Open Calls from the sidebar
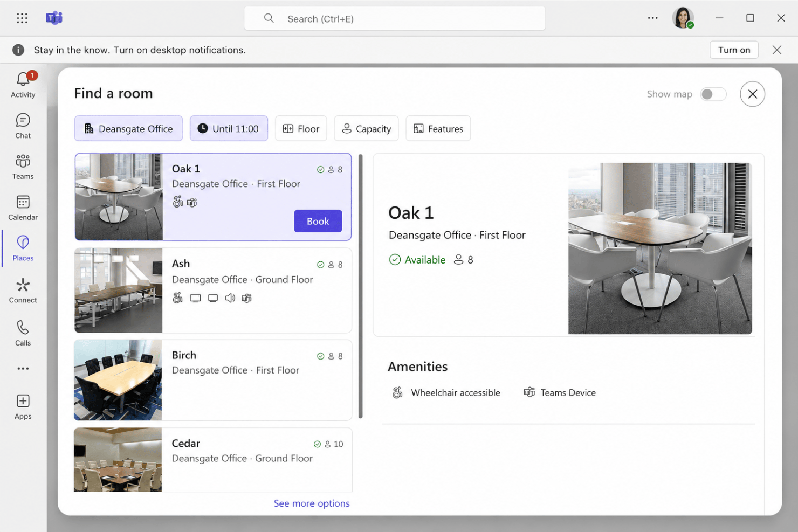Screen dimensions: 798x532 (x=23, y=333)
